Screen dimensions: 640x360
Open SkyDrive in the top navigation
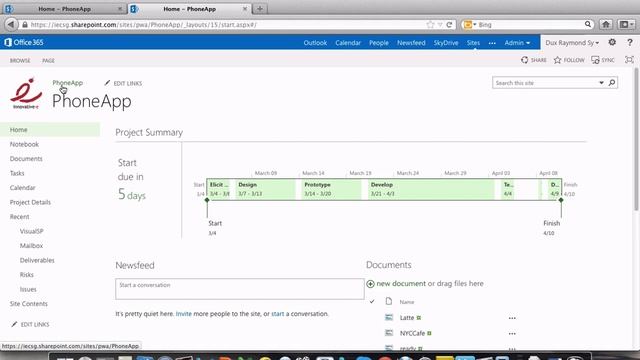tap(446, 43)
